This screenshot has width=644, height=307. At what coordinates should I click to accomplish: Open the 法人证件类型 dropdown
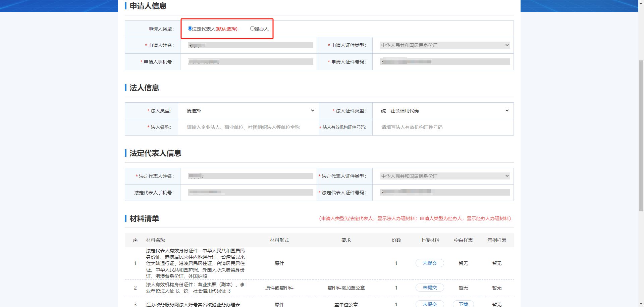(x=444, y=111)
